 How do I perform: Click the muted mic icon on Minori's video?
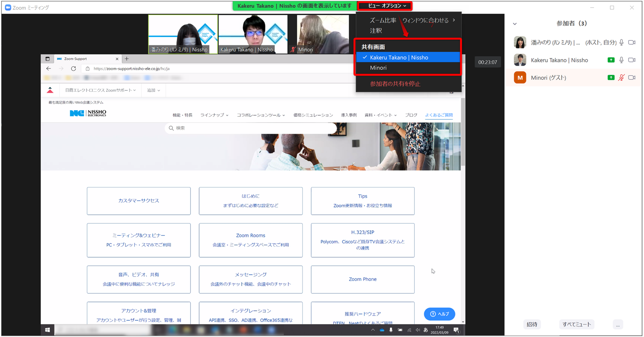coord(293,50)
